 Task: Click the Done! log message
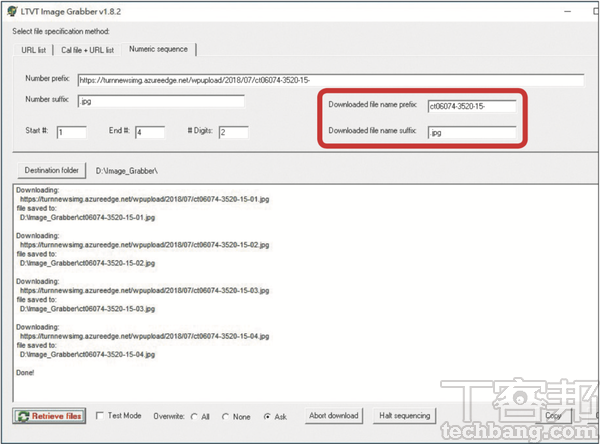click(25, 372)
